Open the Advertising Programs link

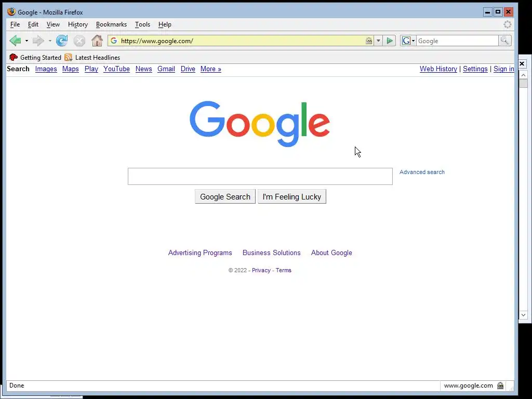200,253
